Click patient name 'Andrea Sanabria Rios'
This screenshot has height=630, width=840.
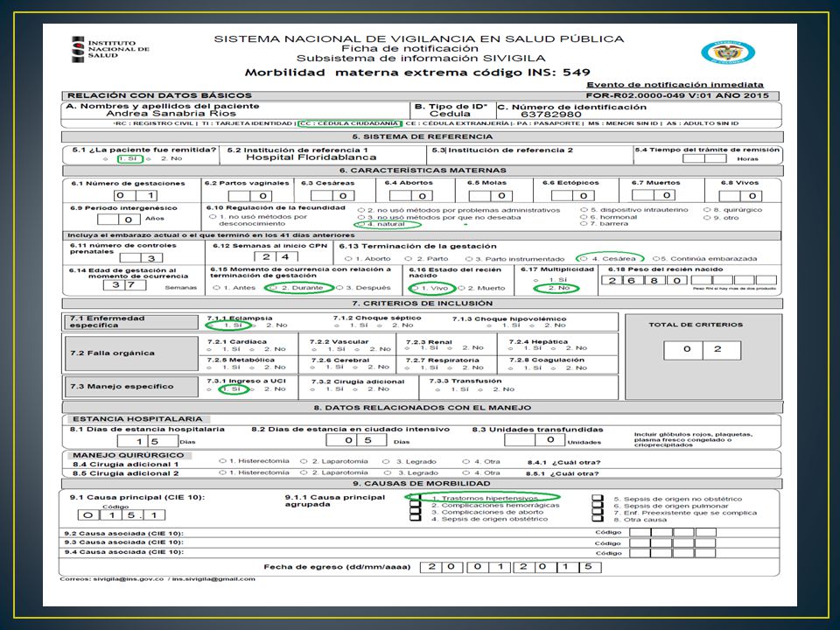171,114
